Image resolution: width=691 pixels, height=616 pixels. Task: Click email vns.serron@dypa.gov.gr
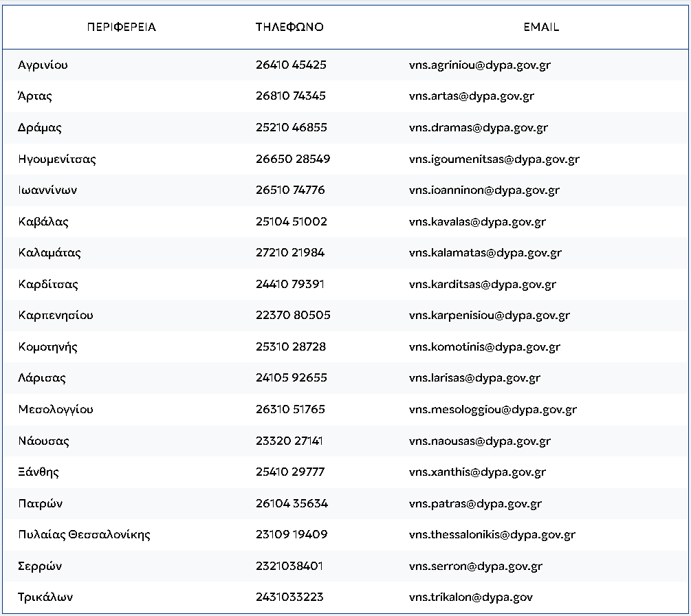476,566
